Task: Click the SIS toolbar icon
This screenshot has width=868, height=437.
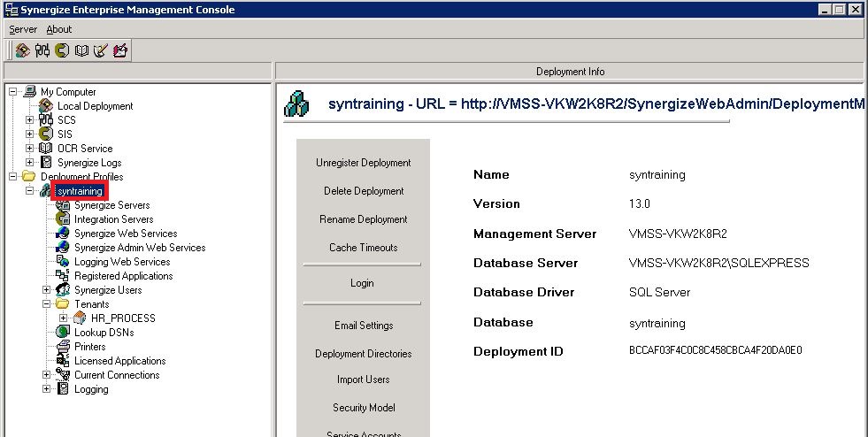Action: pyautogui.click(x=62, y=50)
